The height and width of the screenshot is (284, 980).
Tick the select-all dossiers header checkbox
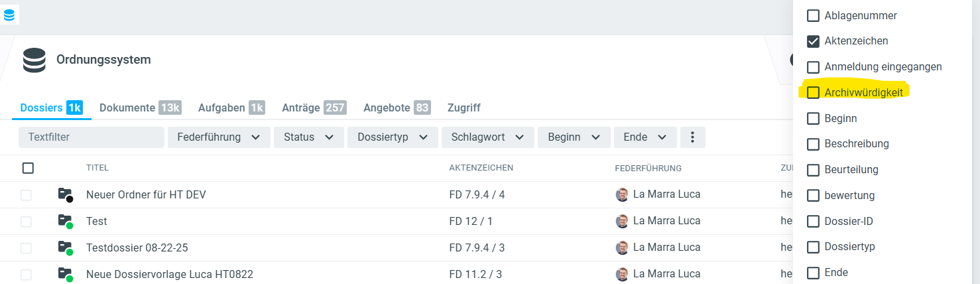28,168
